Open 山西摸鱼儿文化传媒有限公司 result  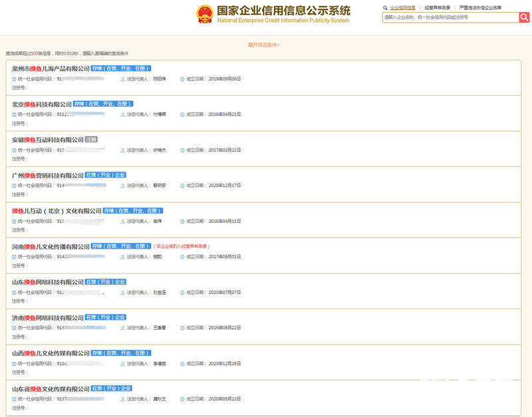[x=51, y=353]
